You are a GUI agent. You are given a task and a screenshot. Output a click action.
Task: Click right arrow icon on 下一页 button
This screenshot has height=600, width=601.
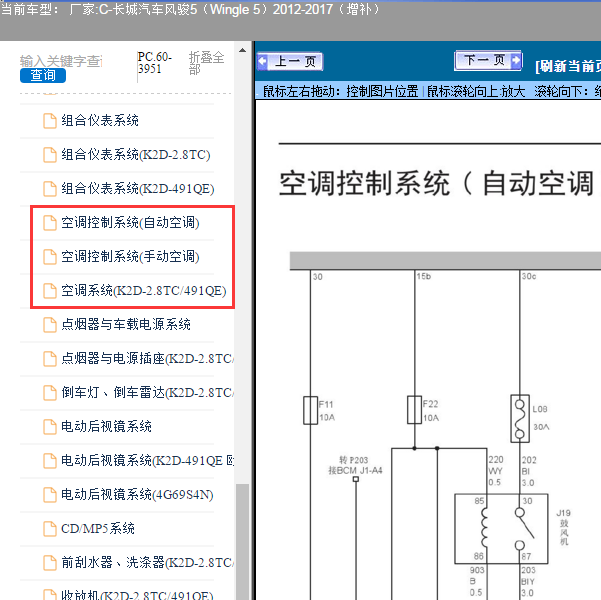pyautogui.click(x=516, y=60)
